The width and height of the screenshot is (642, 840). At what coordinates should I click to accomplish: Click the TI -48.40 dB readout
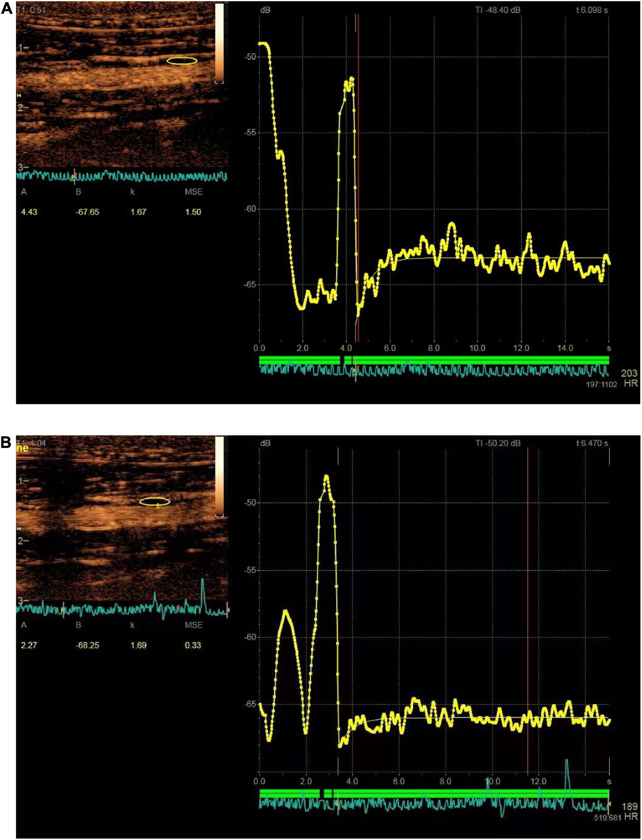pos(497,10)
